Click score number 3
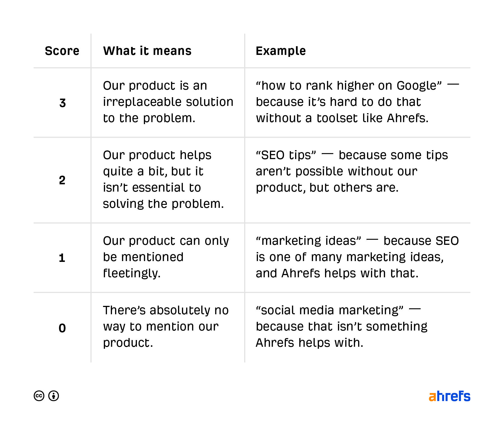Viewport: 504px width, 435px height. pos(62,103)
